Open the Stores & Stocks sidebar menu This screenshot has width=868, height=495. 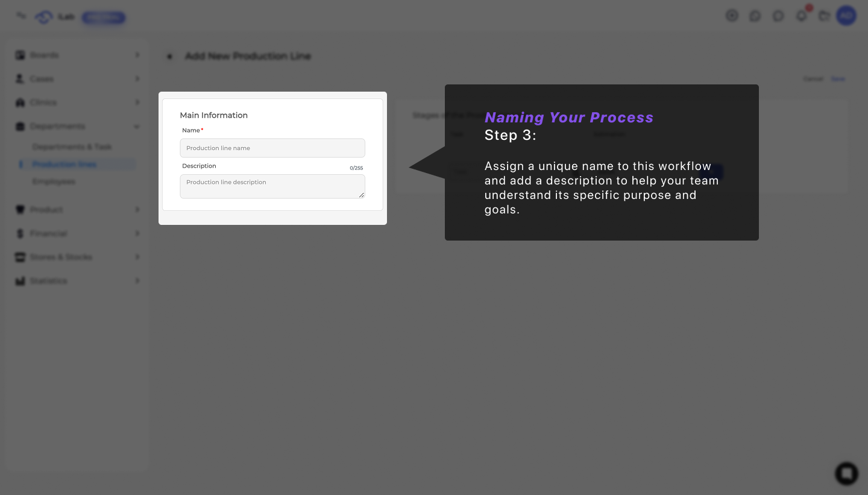tap(77, 257)
